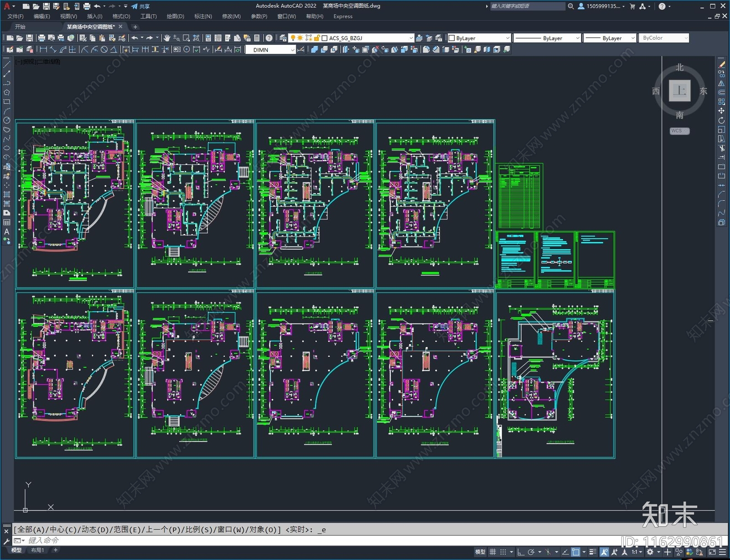Click the WCS button under the ViewCube
The image size is (730, 560).
679,131
